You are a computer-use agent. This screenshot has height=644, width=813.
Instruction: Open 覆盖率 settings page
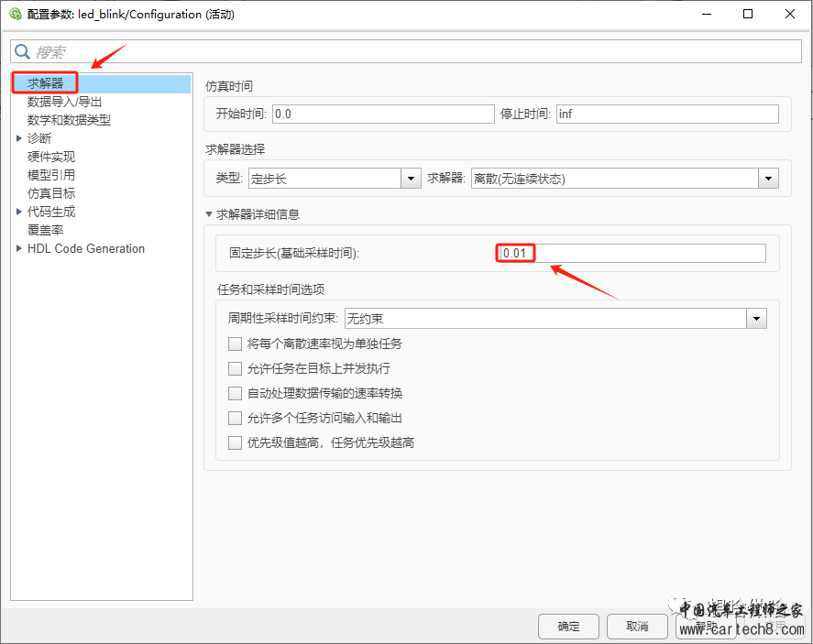click(45, 230)
